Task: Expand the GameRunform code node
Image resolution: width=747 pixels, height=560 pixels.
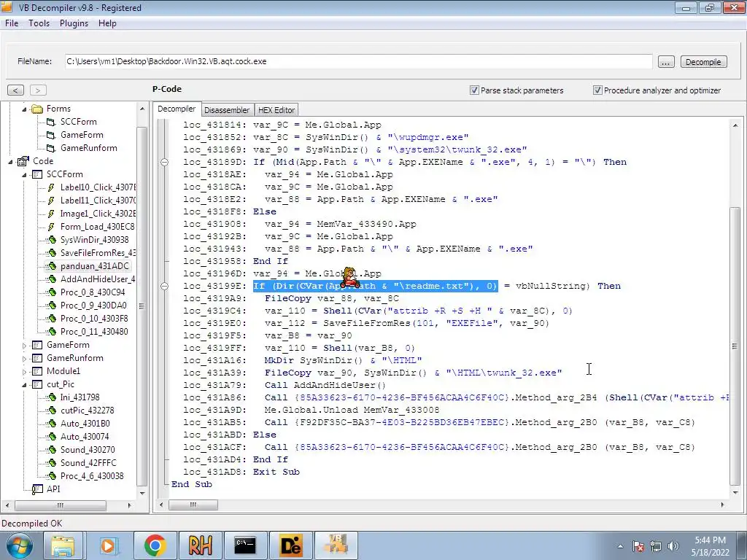Action: click(x=24, y=359)
